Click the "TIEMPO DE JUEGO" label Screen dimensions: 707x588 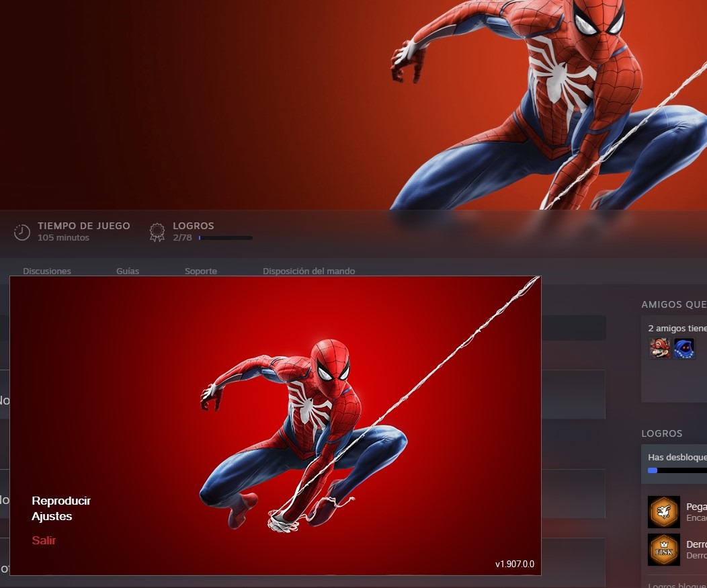pos(84,226)
